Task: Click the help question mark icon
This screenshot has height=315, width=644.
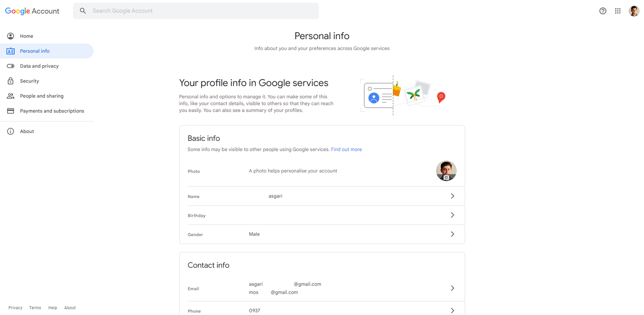Action: [603, 11]
